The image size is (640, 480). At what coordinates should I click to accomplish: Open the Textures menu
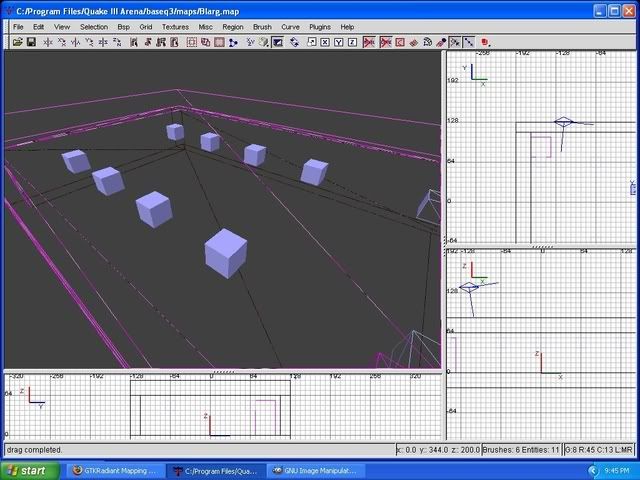[175, 26]
